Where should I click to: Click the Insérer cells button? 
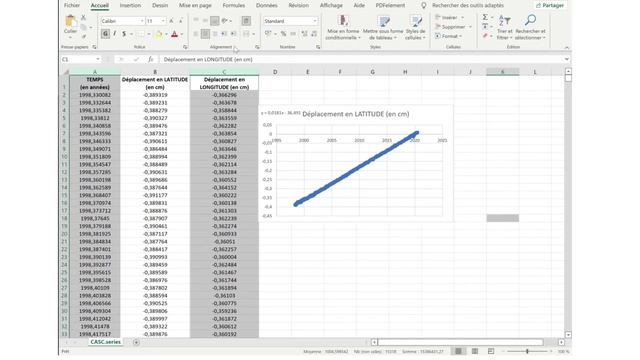[449, 18]
